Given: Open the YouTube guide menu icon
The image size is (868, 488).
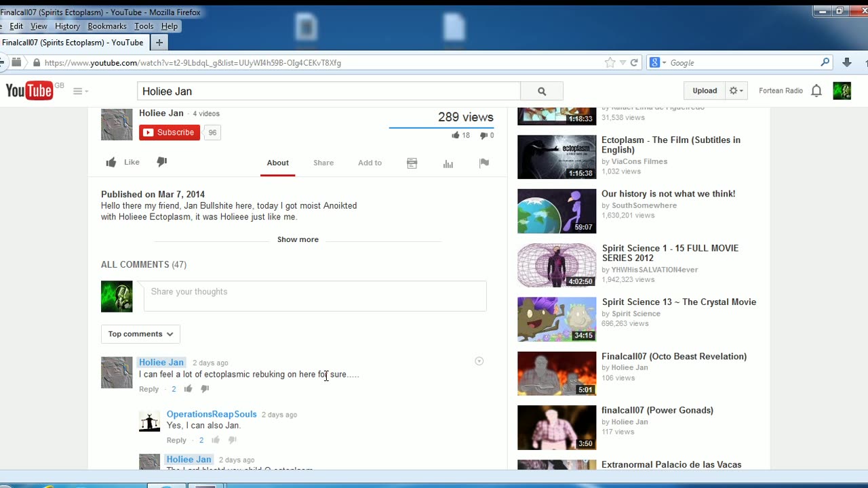Looking at the screenshot, I should (x=80, y=91).
